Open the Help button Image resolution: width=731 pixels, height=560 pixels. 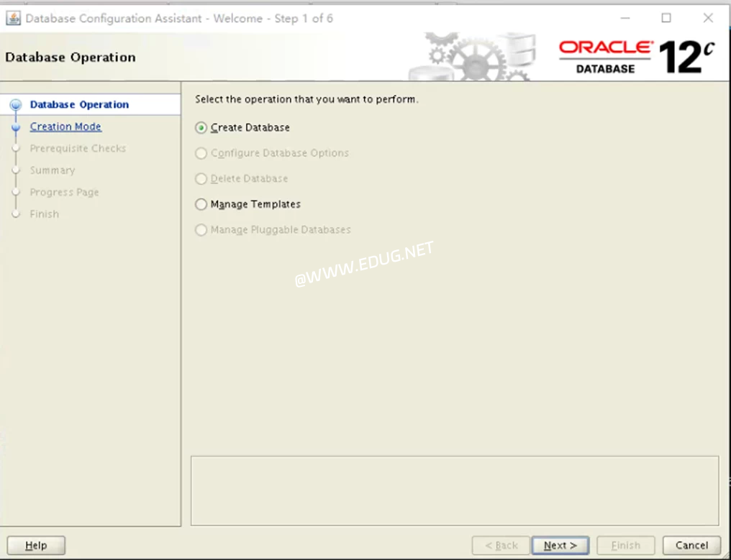36,546
